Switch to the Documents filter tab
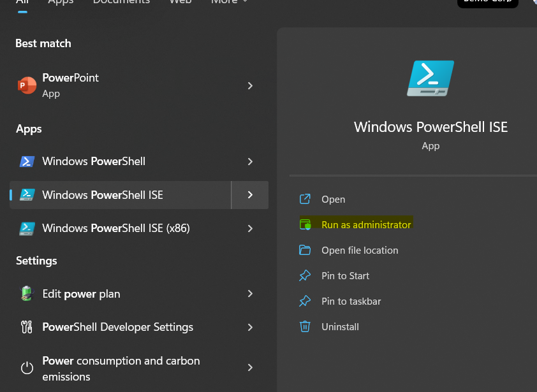This screenshot has width=537, height=392. pos(121,2)
